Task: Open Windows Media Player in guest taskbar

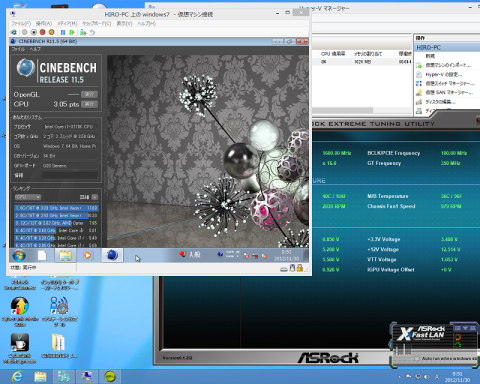Action: (88, 256)
